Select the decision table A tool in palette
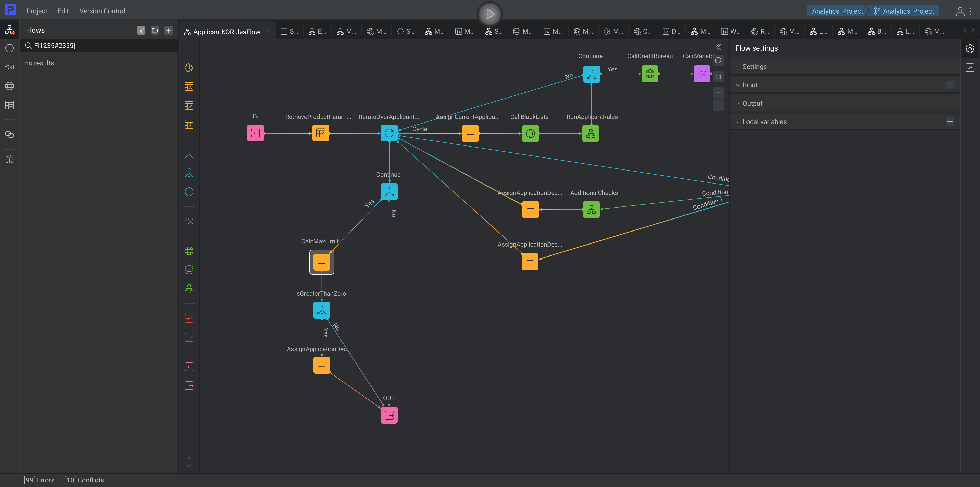Image resolution: width=980 pixels, height=487 pixels. pos(189,87)
